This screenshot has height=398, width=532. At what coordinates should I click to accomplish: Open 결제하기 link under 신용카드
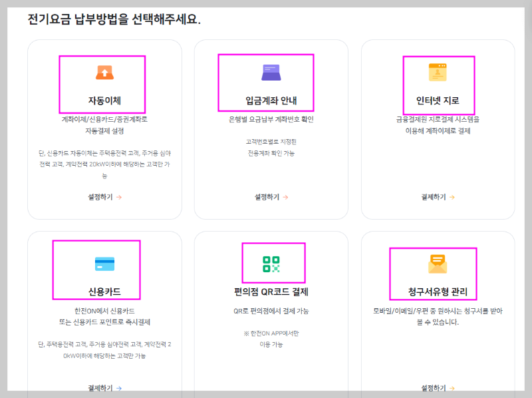(104, 388)
